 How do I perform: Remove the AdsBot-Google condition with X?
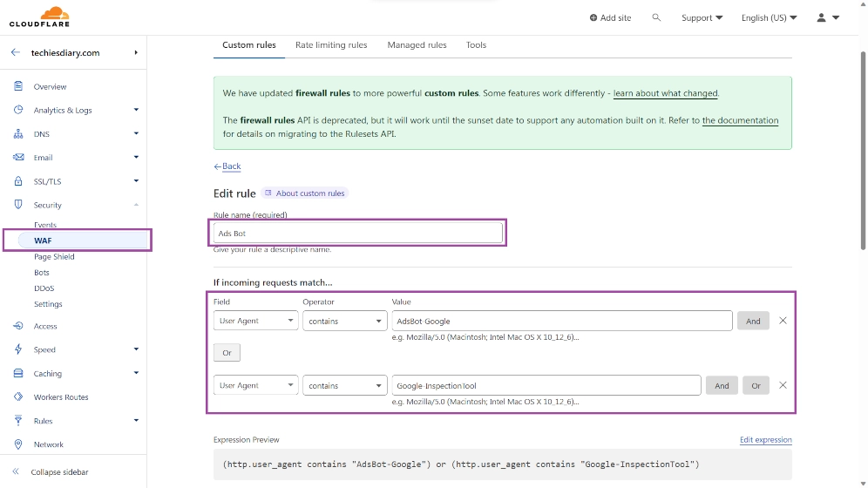pyautogui.click(x=783, y=321)
